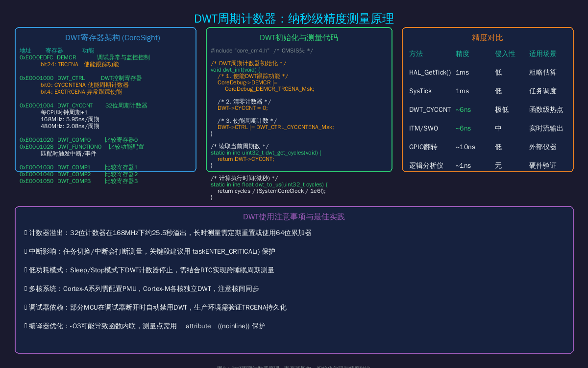
Task: Select the "多核系统" bullet line
Action: click(142, 289)
